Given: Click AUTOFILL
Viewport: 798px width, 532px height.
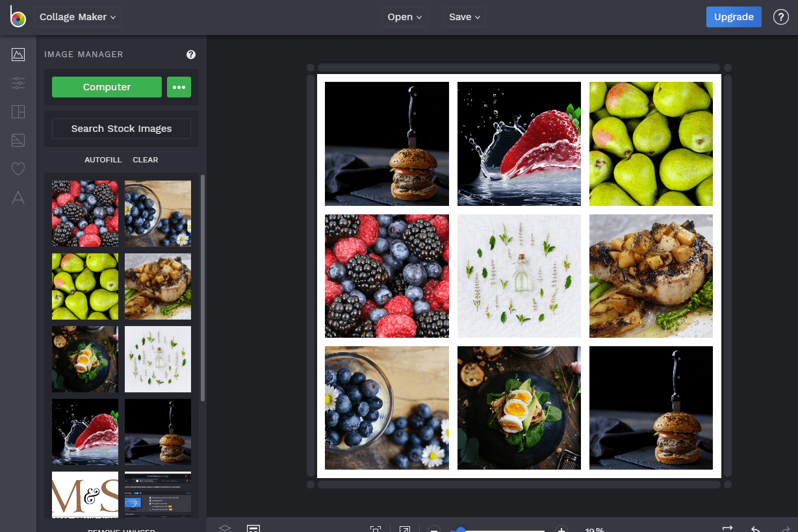Looking at the screenshot, I should pyautogui.click(x=103, y=160).
